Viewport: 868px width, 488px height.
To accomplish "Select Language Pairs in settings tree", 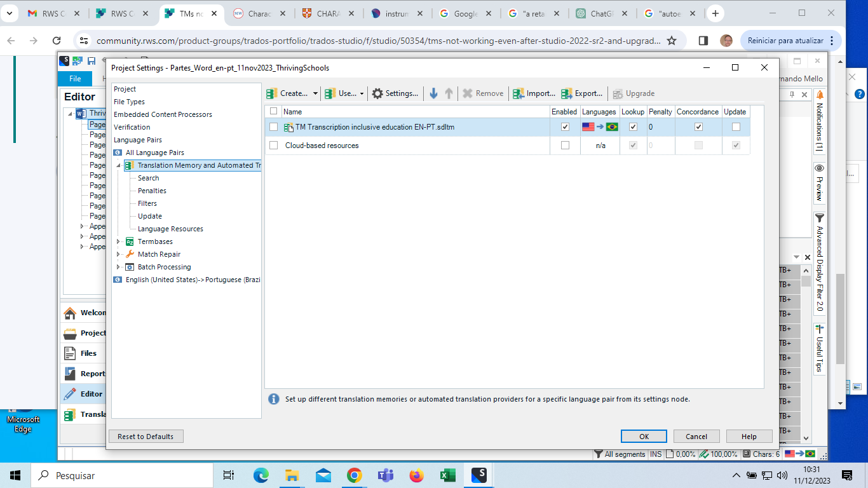I will [x=137, y=140].
